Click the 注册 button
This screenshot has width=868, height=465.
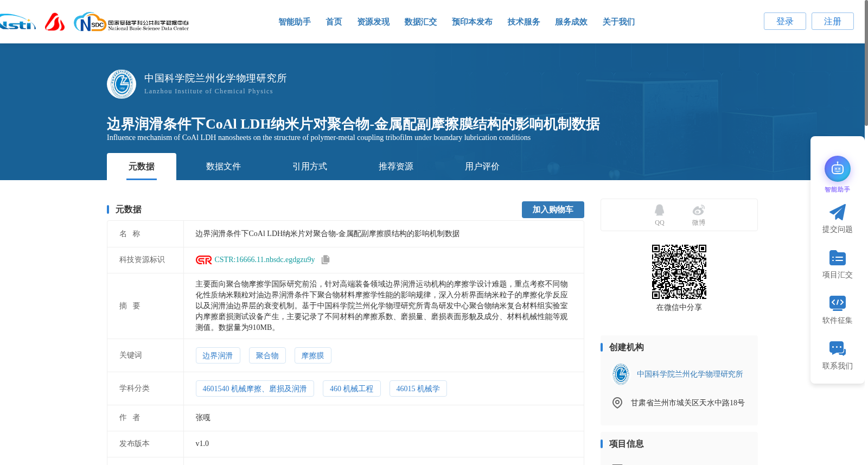833,21
